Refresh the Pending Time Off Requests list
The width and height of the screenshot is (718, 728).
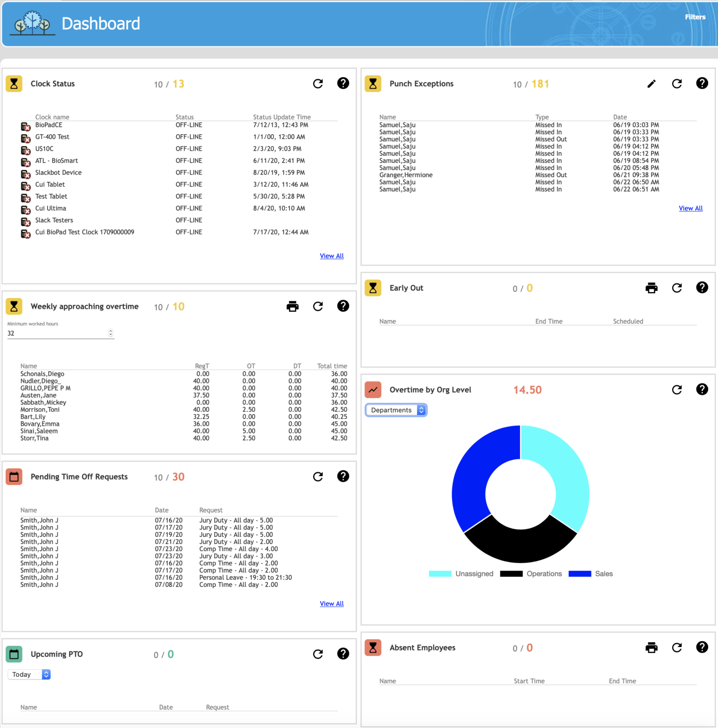[x=318, y=476]
